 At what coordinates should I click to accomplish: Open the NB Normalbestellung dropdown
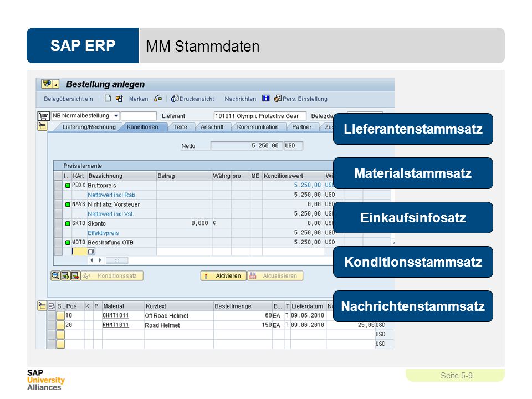[116, 116]
